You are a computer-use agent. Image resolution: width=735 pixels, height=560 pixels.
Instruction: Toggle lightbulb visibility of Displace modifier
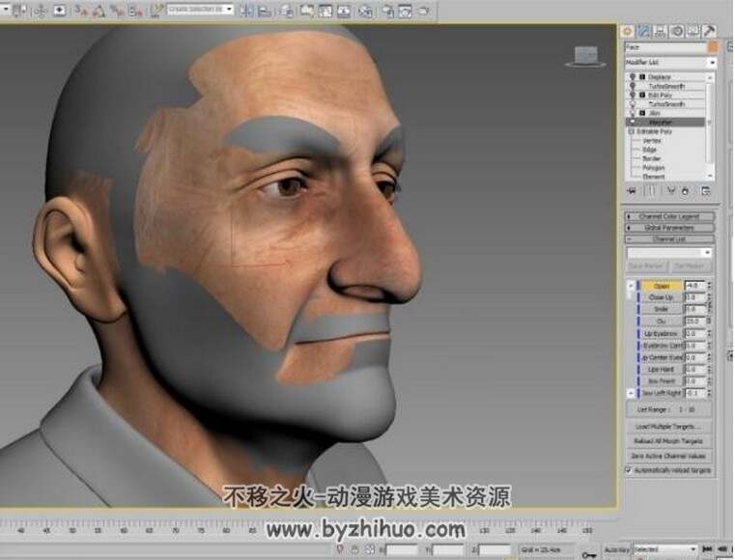633,76
